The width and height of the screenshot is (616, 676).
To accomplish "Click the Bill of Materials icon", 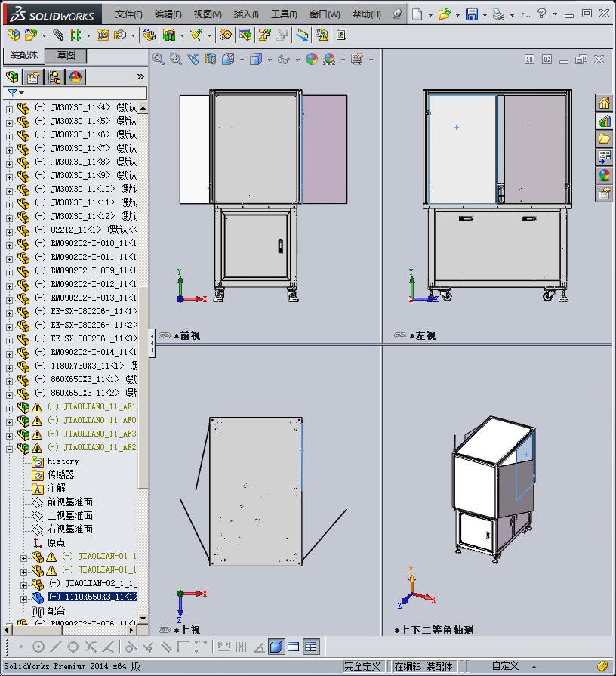I will click(245, 35).
